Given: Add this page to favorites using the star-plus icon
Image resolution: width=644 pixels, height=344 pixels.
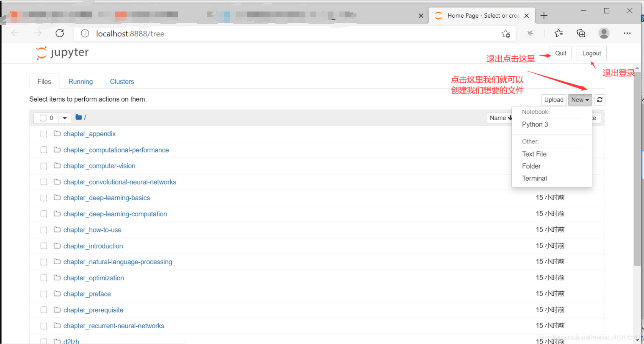Looking at the screenshot, I should (x=506, y=34).
